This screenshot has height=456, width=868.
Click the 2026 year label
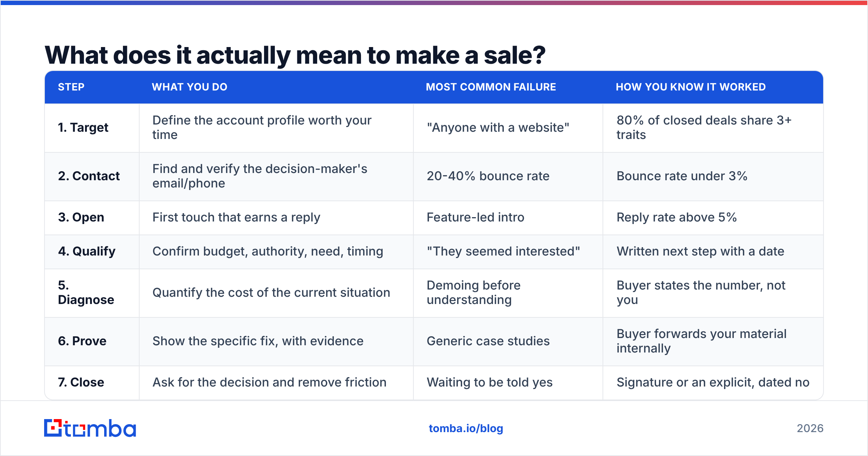point(810,428)
